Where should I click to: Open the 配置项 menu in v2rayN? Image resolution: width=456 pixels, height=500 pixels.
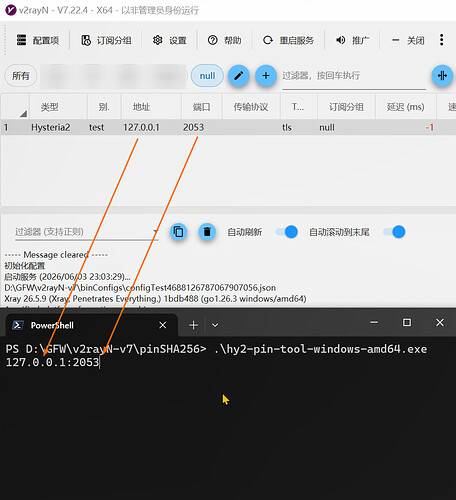tap(38, 40)
